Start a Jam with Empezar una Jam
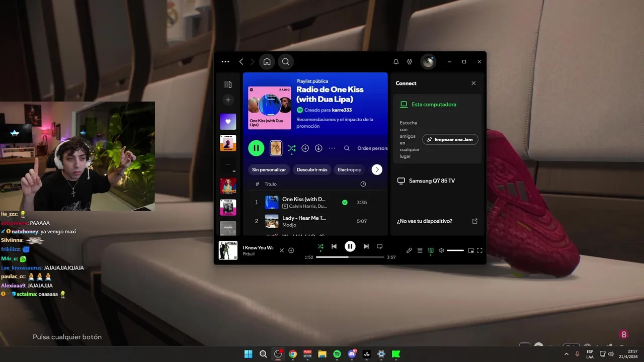Viewport: 644px width, 362px height. point(450,139)
